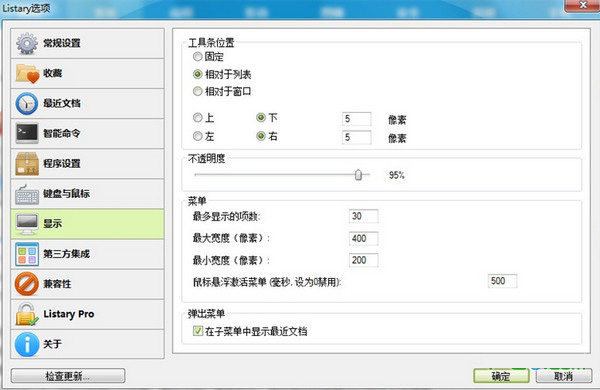Image resolution: width=600 pixels, height=390 pixels.
Task: Open the Listary Pro page
Action: click(x=88, y=314)
